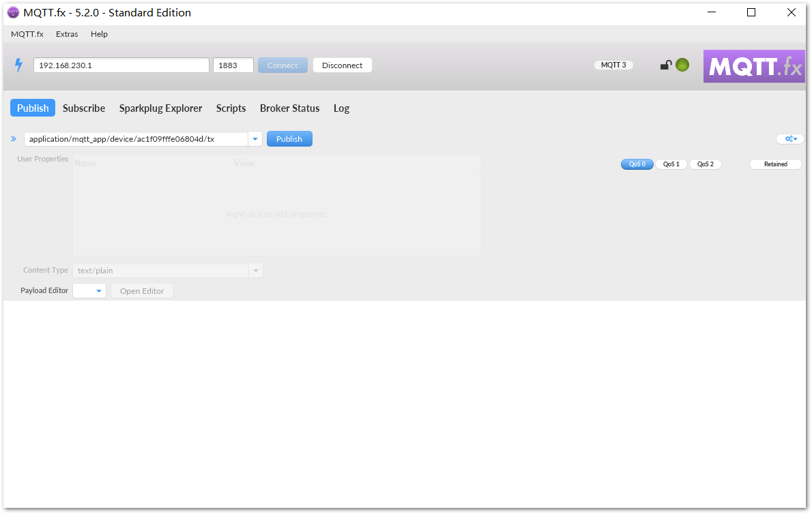Open the Help menu

[x=100, y=34]
